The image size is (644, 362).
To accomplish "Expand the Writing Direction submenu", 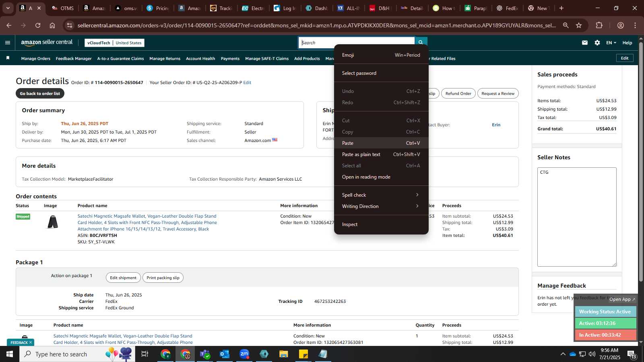I will click(x=381, y=206).
